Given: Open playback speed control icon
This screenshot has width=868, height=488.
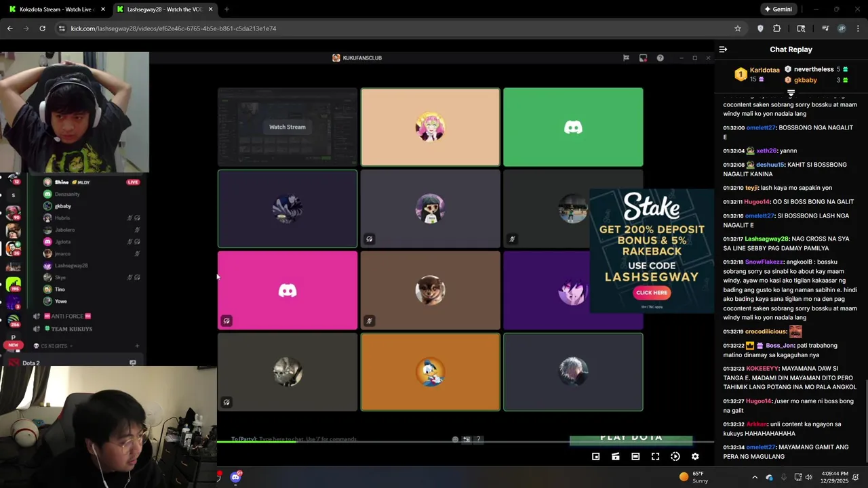Looking at the screenshot, I should 675,457.
